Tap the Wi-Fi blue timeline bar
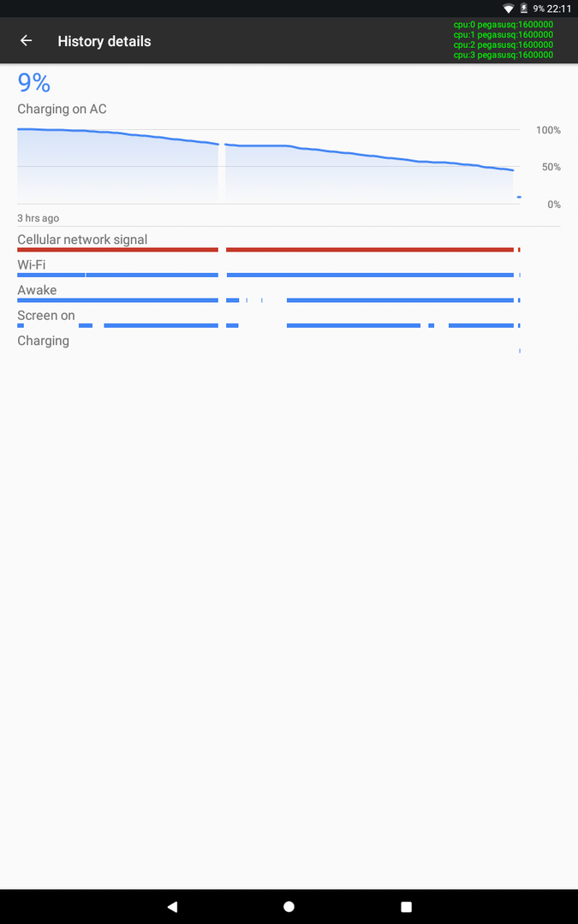Screen dimensions: 578x924 (x=268, y=275)
